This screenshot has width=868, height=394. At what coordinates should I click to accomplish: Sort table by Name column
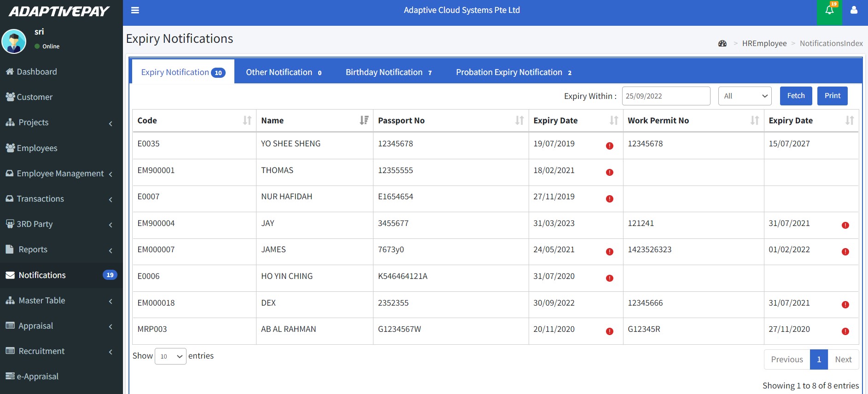pos(315,121)
